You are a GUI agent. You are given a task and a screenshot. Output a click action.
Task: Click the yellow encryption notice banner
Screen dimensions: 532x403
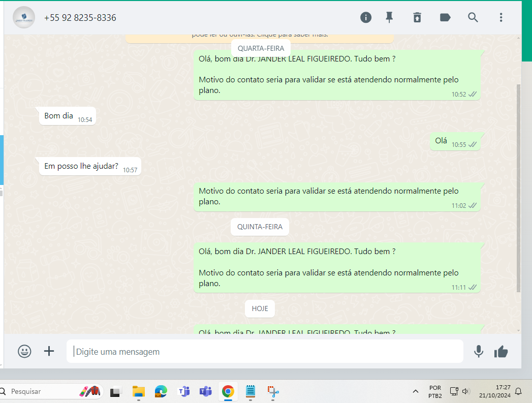pos(260,38)
